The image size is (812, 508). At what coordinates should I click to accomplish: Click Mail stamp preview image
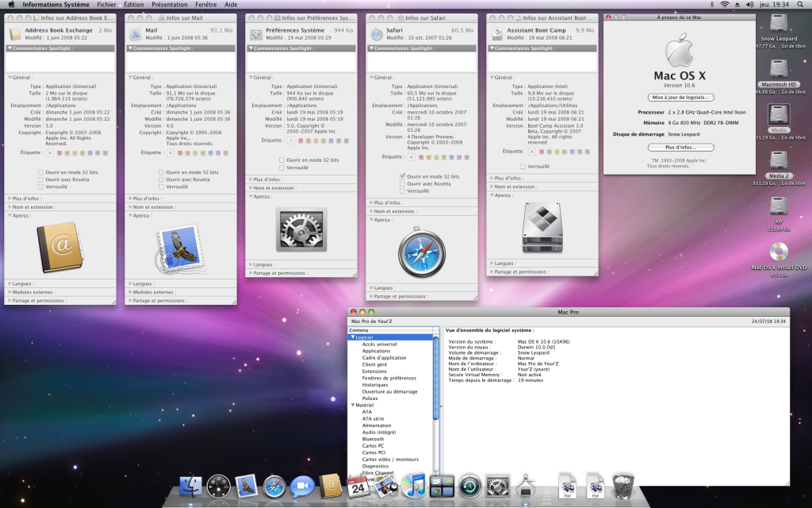[x=180, y=248]
